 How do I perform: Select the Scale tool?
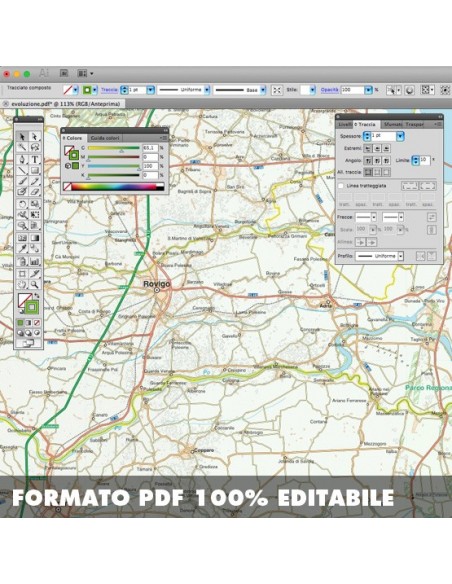[35, 204]
